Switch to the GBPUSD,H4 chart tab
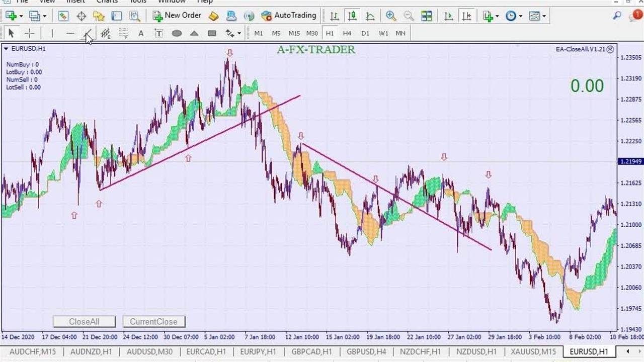 [366, 351]
